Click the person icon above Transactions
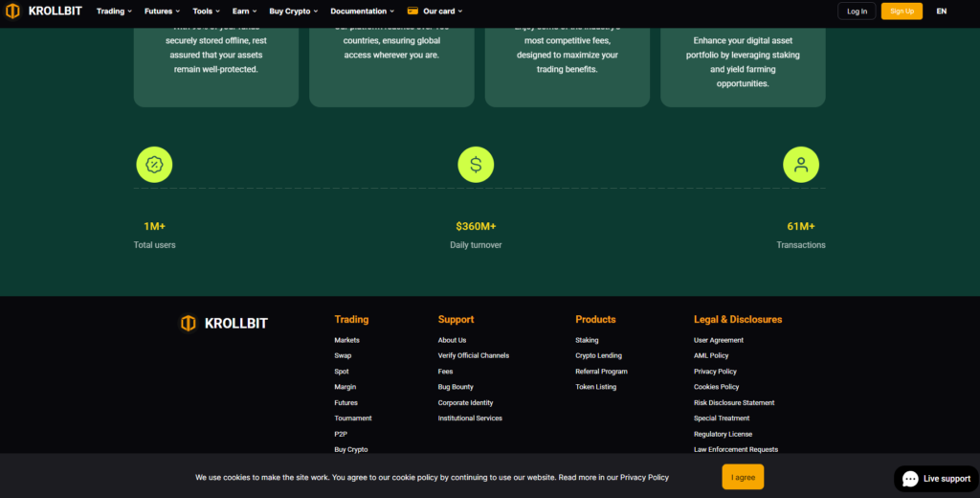The height and width of the screenshot is (498, 980). (x=801, y=165)
